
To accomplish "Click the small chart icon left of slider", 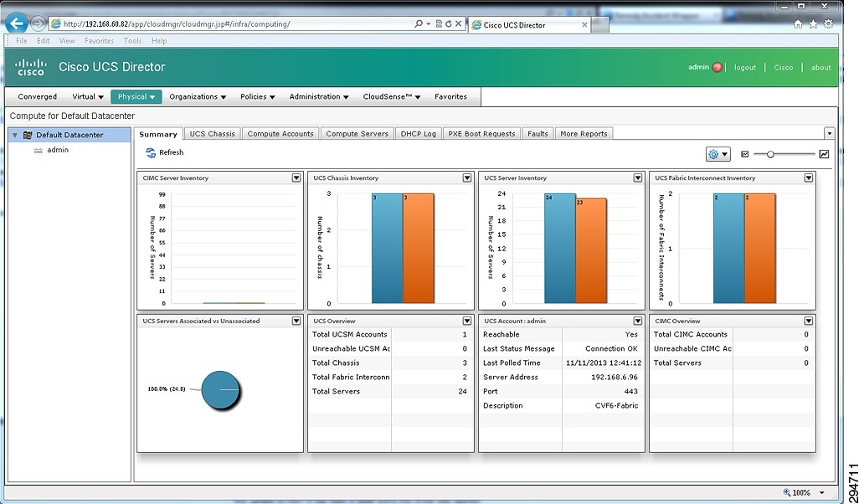I will coord(744,155).
